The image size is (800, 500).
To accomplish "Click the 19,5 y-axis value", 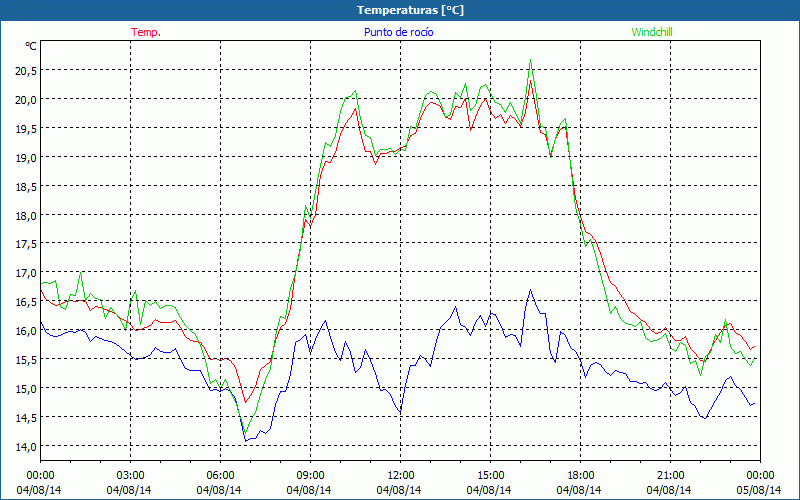I will click(x=26, y=129).
